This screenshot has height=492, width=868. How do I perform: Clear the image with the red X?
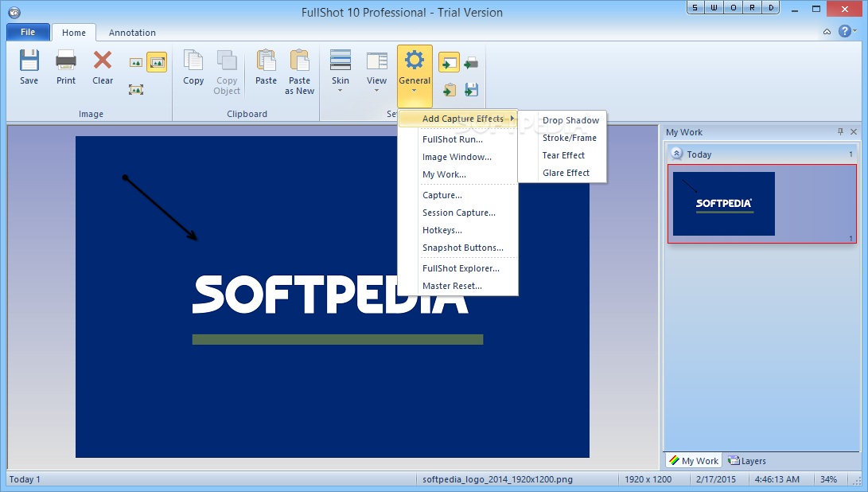(x=103, y=67)
